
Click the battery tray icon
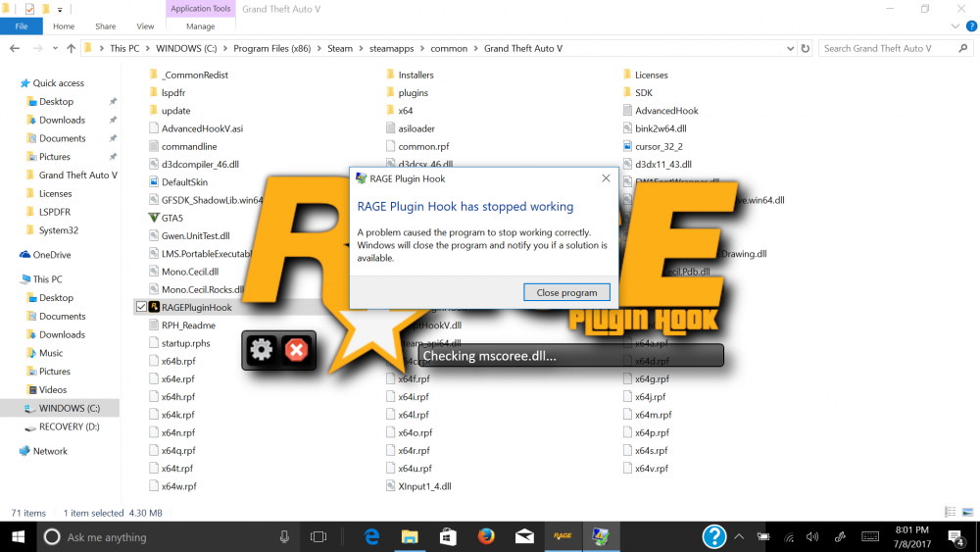click(x=763, y=537)
